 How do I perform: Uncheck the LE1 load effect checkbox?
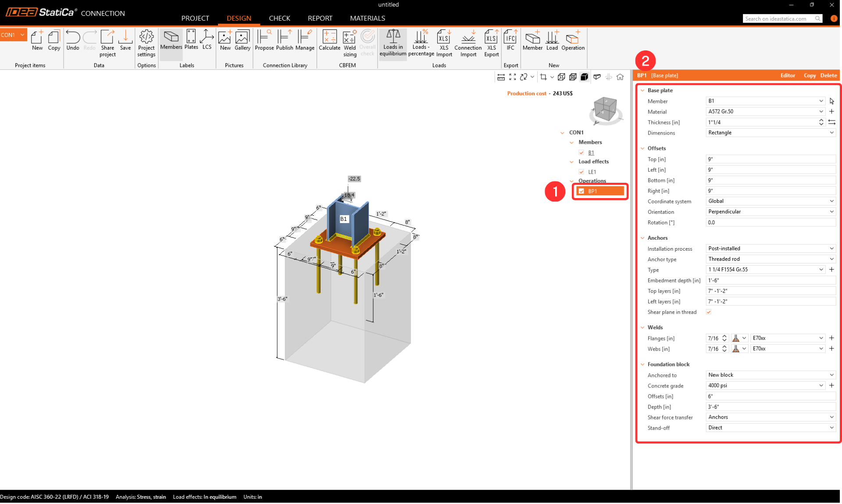pyautogui.click(x=582, y=172)
